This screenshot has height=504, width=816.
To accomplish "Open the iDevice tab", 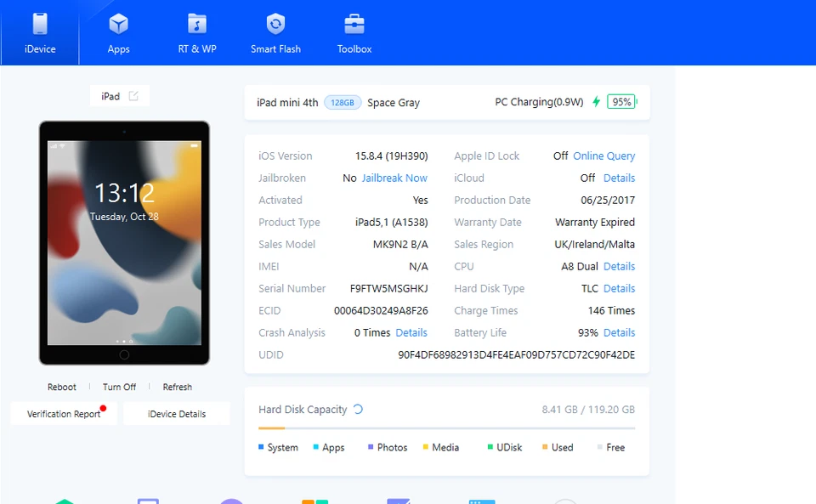I will pyautogui.click(x=40, y=33).
